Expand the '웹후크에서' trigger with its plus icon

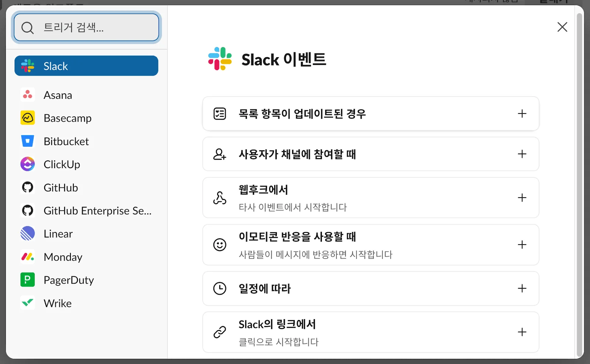pyautogui.click(x=522, y=198)
